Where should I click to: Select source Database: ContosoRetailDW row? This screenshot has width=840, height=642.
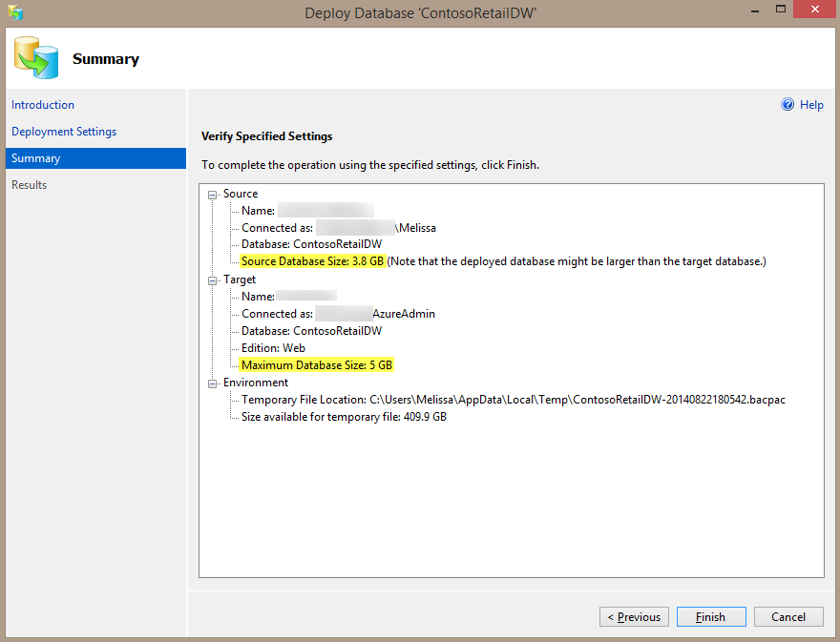pyautogui.click(x=311, y=244)
